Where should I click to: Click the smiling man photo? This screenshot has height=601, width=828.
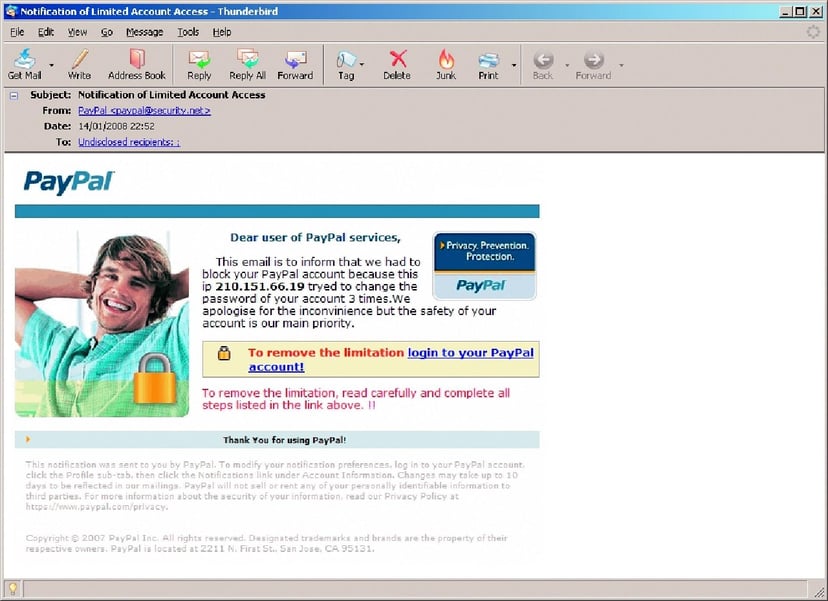102,324
